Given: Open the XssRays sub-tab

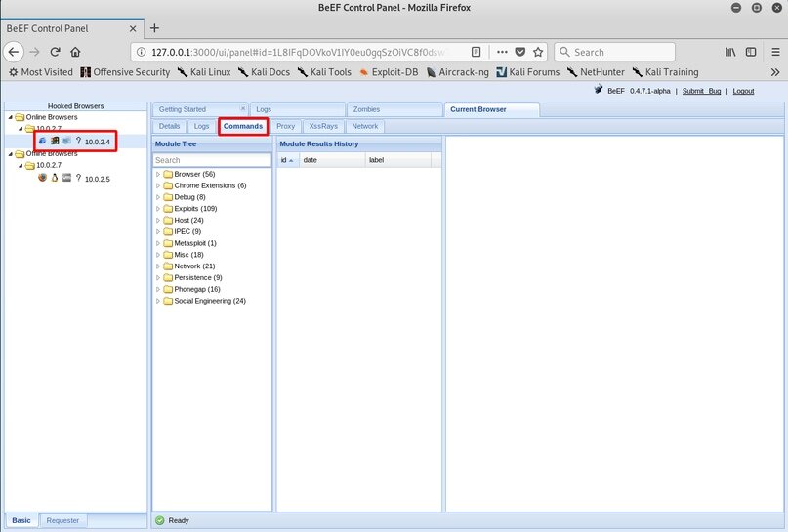Looking at the screenshot, I should pyautogui.click(x=323, y=126).
